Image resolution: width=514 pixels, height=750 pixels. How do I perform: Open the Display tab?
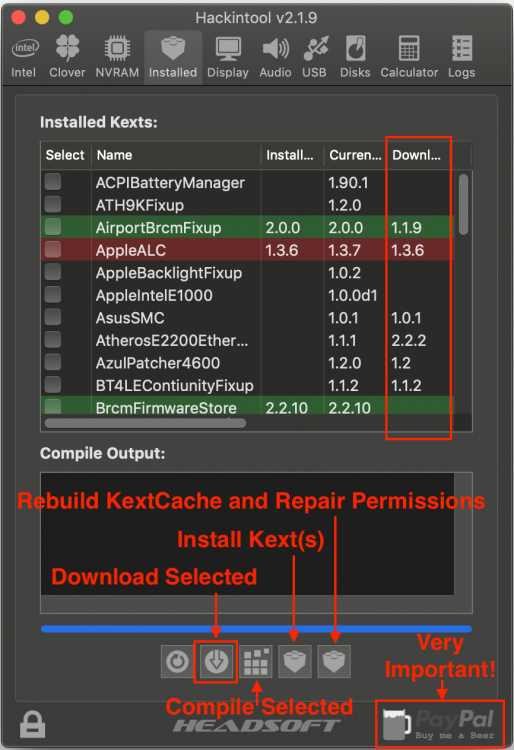[x=228, y=58]
